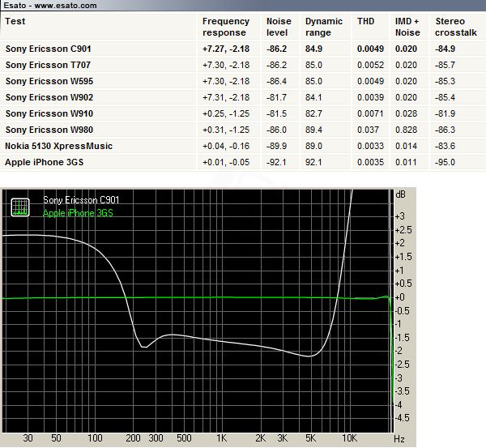Select the Nokia 5130 XpressMusic row name
486x448 pixels.
pos(58,146)
